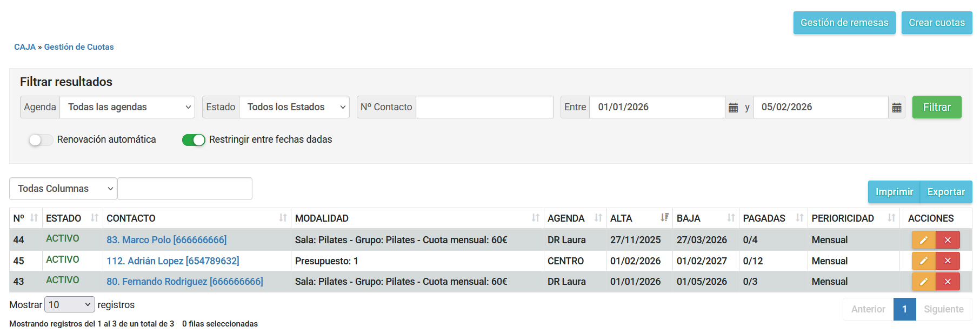Disable Restringir entre fechas dadas switch
980x333 pixels.
pyautogui.click(x=194, y=140)
